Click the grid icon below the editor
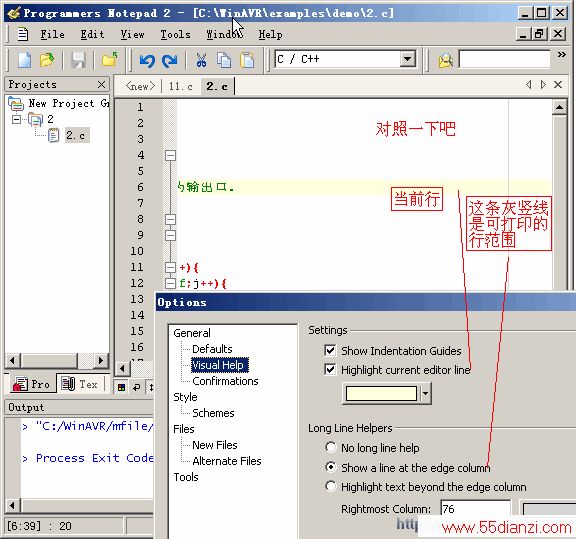Image resolution: width=576 pixels, height=539 pixels. pyautogui.click(x=121, y=387)
